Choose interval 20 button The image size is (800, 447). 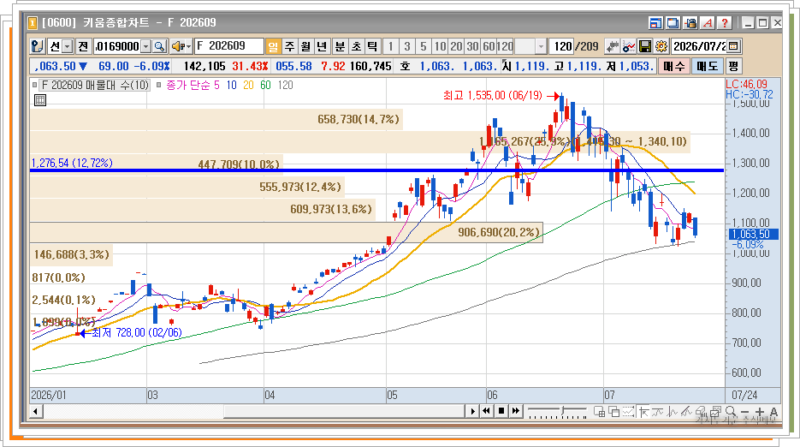click(x=456, y=46)
